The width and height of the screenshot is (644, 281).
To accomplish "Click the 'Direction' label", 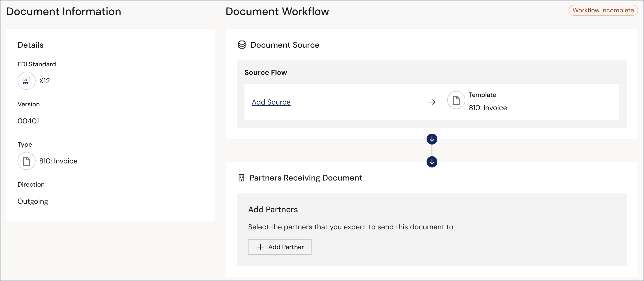I will pyautogui.click(x=31, y=184).
